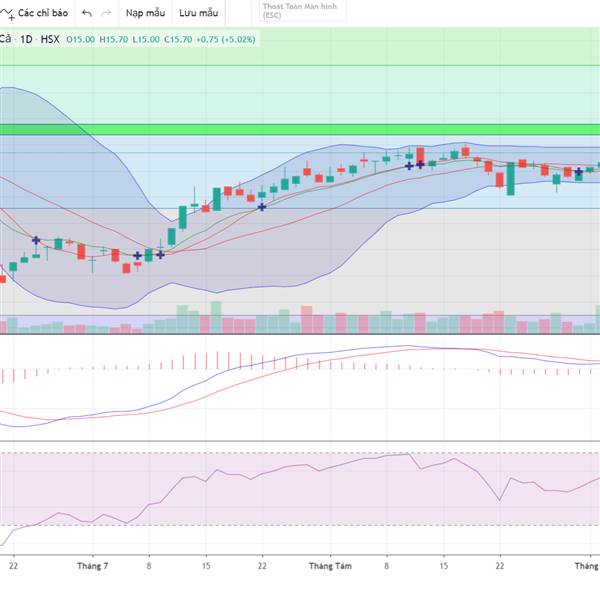The image size is (600, 600).
Task: Select the H15.70 high value
Action: [x=114, y=39]
